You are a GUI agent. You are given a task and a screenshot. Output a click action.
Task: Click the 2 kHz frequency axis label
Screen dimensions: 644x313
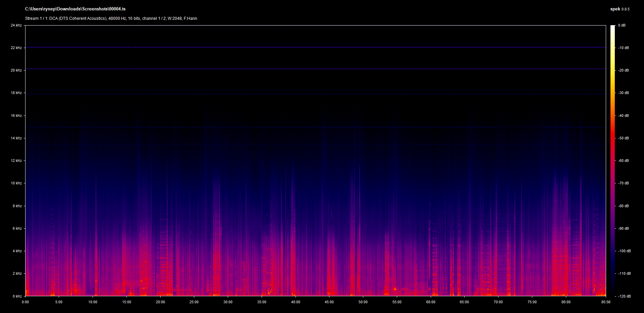(17, 273)
